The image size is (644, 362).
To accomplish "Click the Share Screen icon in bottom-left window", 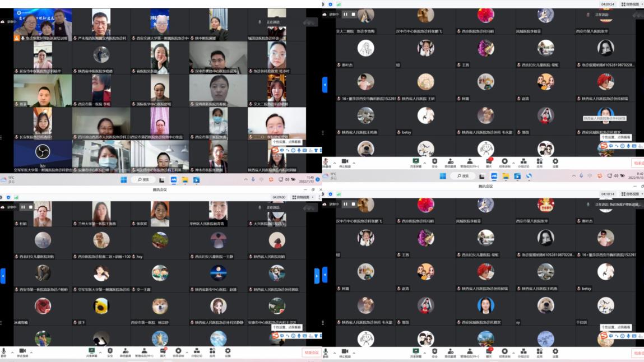I will pyautogui.click(x=90, y=351).
